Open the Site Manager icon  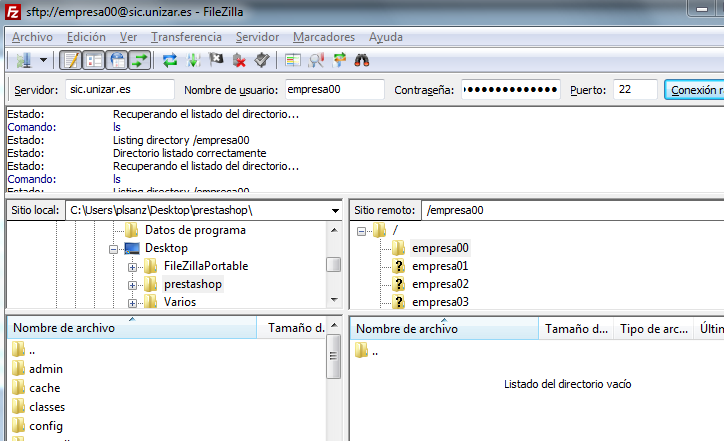[x=23, y=60]
